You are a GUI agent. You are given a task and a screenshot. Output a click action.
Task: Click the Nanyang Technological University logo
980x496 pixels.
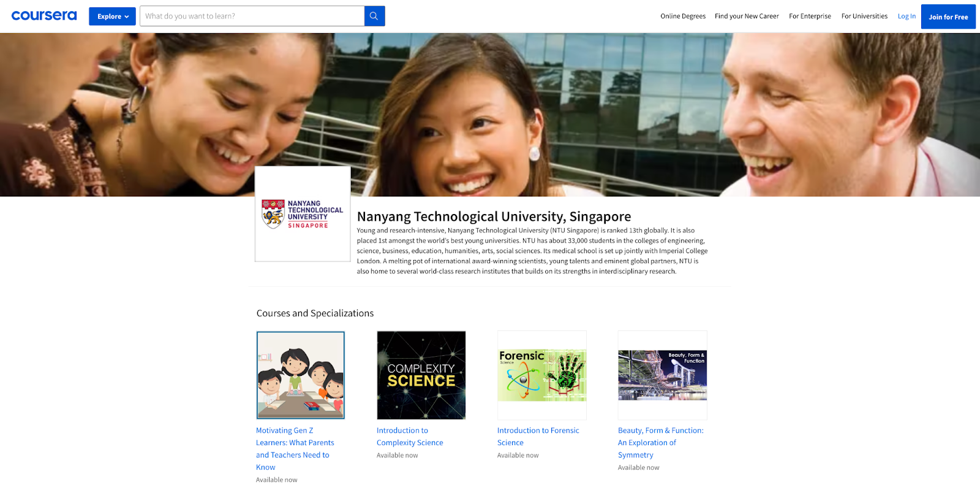303,214
